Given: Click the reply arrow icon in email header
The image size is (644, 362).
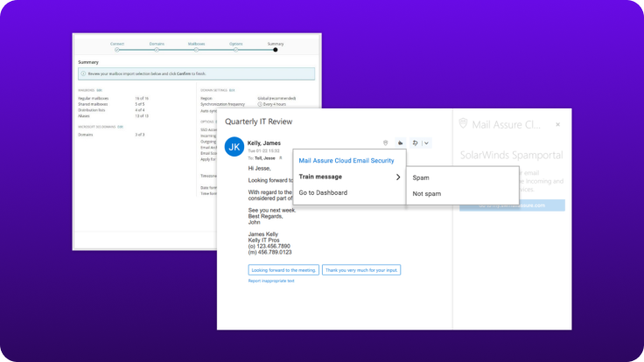Looking at the screenshot, I should [x=416, y=143].
